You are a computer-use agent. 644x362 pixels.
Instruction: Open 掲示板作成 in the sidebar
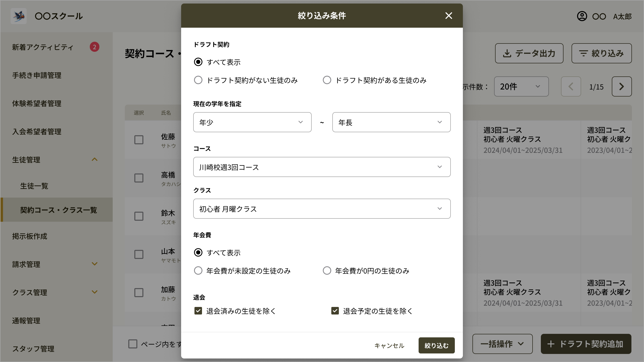(x=30, y=236)
